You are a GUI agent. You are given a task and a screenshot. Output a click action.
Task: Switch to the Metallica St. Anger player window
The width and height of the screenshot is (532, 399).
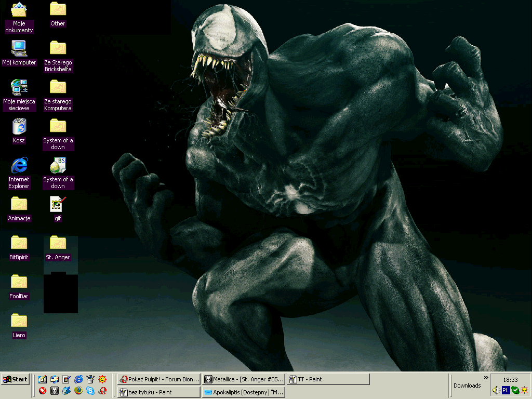click(244, 379)
